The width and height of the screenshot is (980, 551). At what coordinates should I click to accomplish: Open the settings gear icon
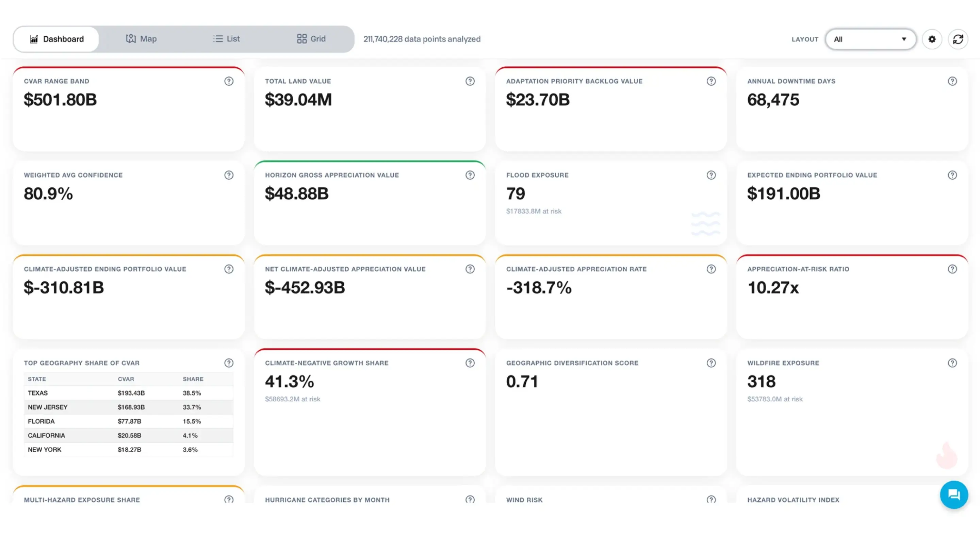pyautogui.click(x=932, y=39)
